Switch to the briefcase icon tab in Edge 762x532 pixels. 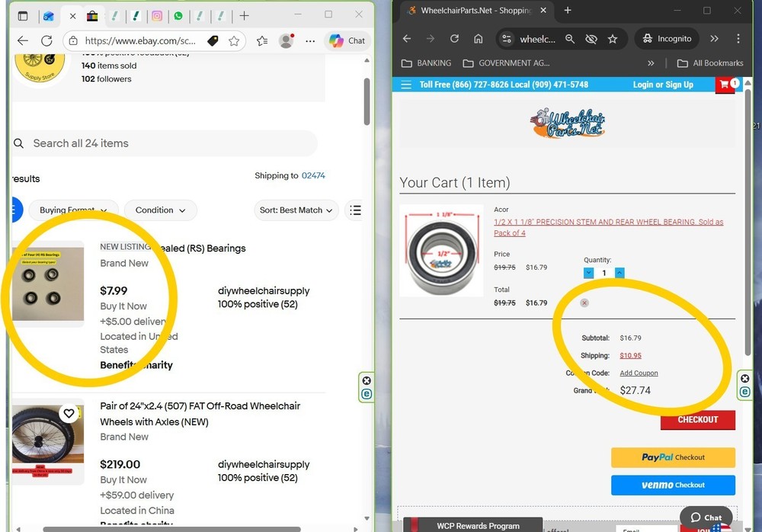point(92,16)
